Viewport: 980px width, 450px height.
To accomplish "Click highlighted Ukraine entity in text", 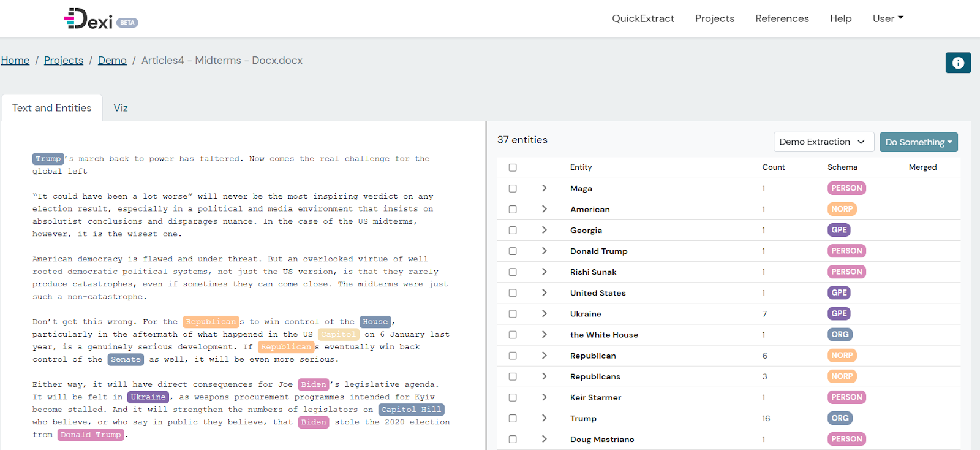I will pyautogui.click(x=148, y=397).
